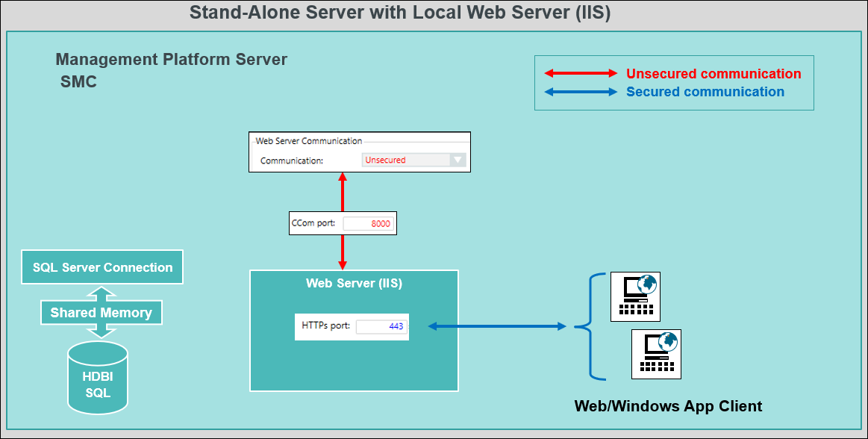This screenshot has width=868, height=439.
Task: Click the blue arrow between IIS and clients
Action: (496, 326)
